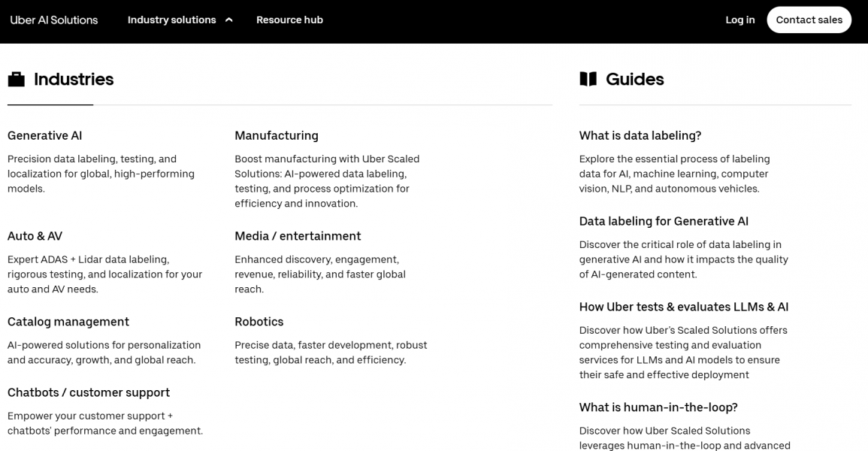Read What is human-in-the-loop guide

(x=658, y=407)
